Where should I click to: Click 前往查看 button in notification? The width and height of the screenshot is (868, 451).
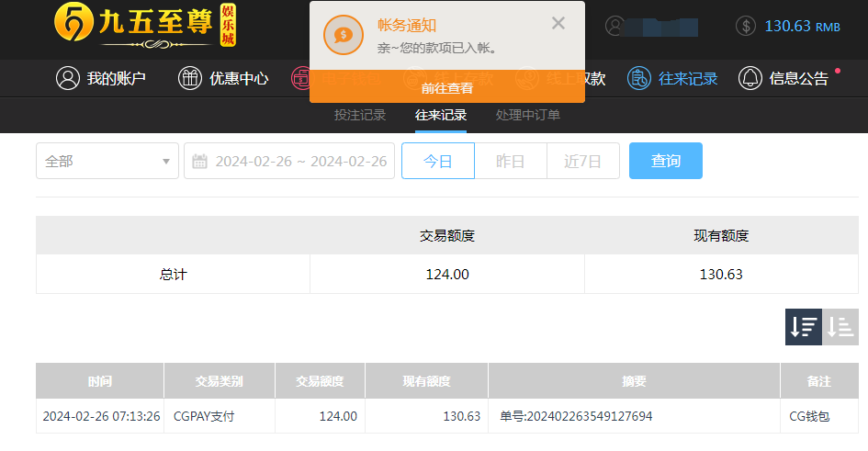pos(447,87)
